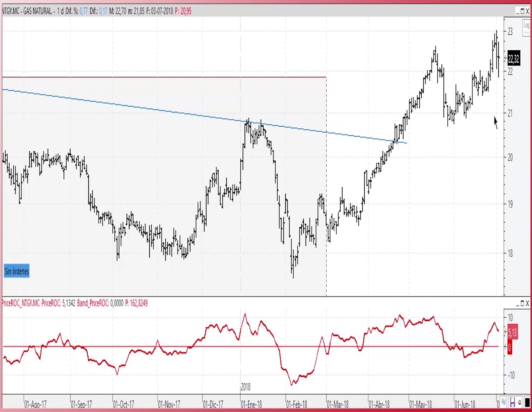Click the P: 20,95 value
Screen dimensions: 532x412
[183, 11]
